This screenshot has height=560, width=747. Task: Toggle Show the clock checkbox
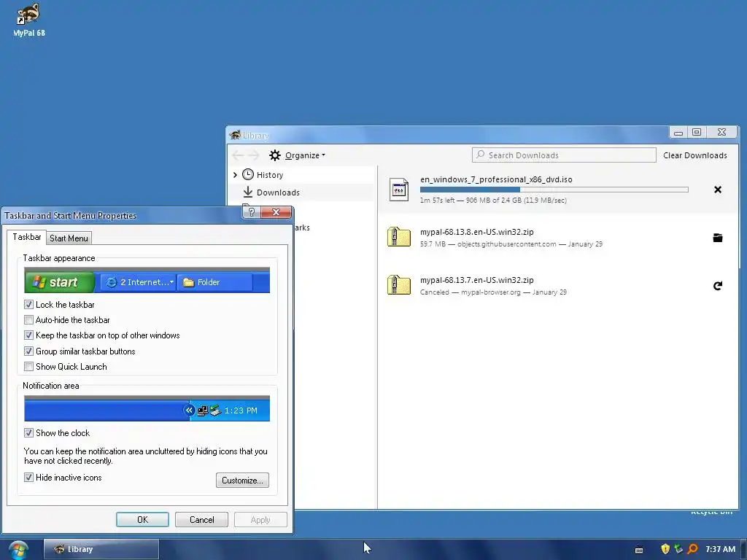click(x=28, y=433)
